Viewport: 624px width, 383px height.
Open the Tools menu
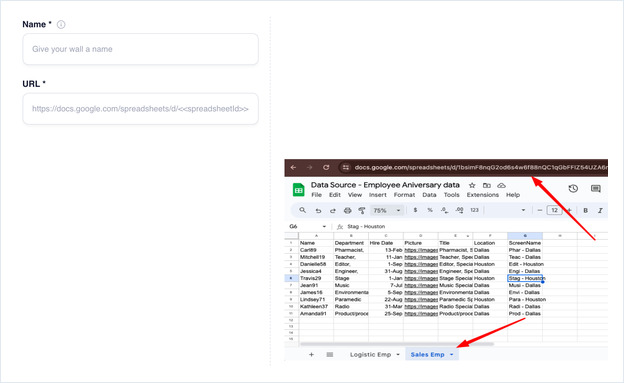click(451, 195)
